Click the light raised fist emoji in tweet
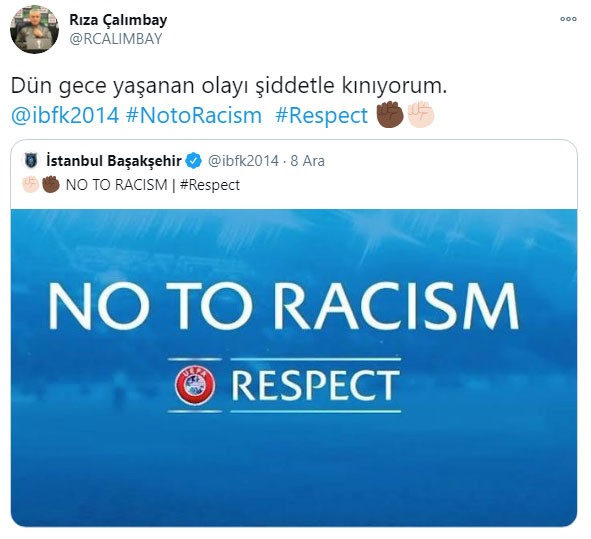The image size is (591, 539). [420, 115]
